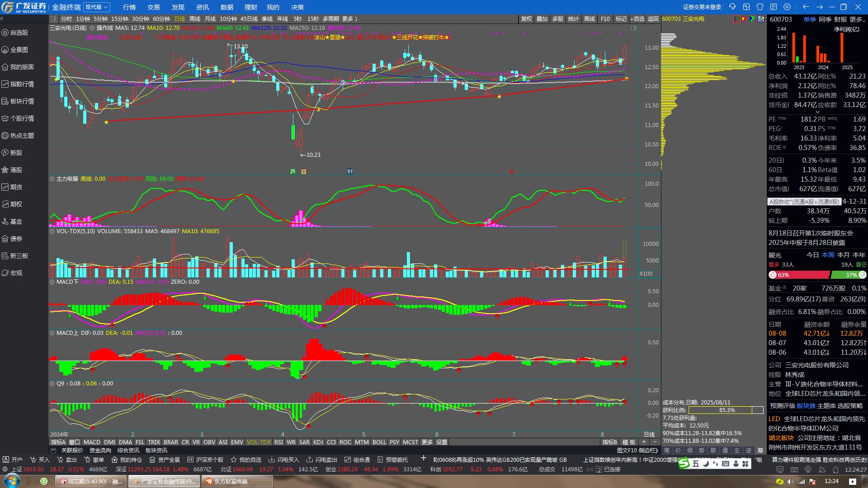Toggle 统计 in chart toolbar
The height and width of the screenshot is (488, 868).
coord(574,19)
